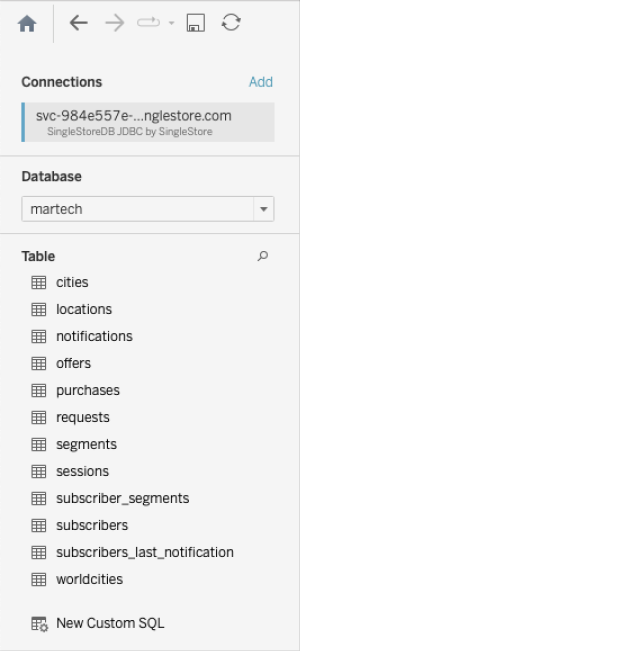The image size is (640, 651).
Task: Click table icon next to notifications
Action: pyautogui.click(x=39, y=337)
